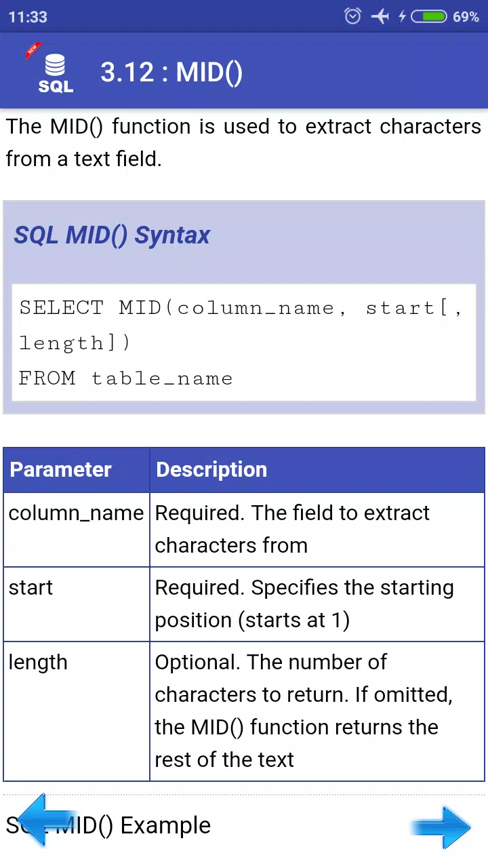Tap the alarm clock status icon
This screenshot has width=488, height=868.
pyautogui.click(x=352, y=17)
